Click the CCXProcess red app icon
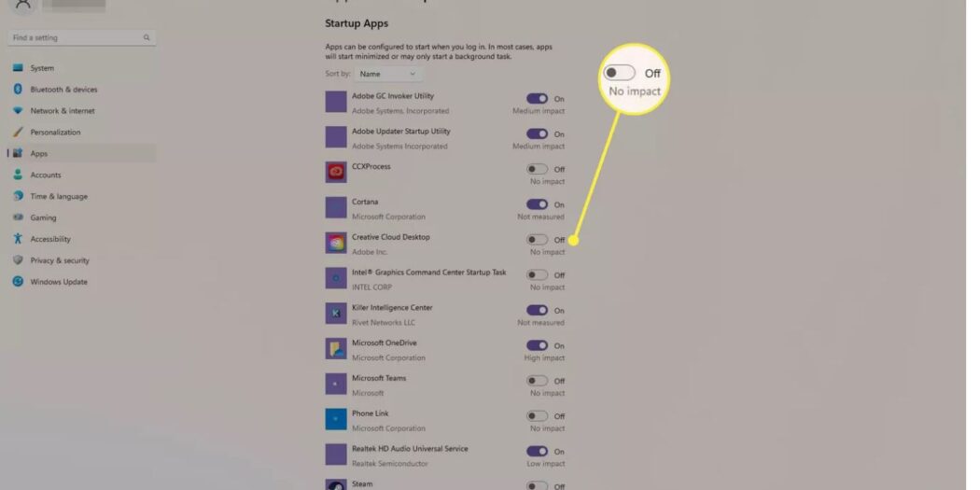The width and height of the screenshot is (980, 490). coord(336,172)
